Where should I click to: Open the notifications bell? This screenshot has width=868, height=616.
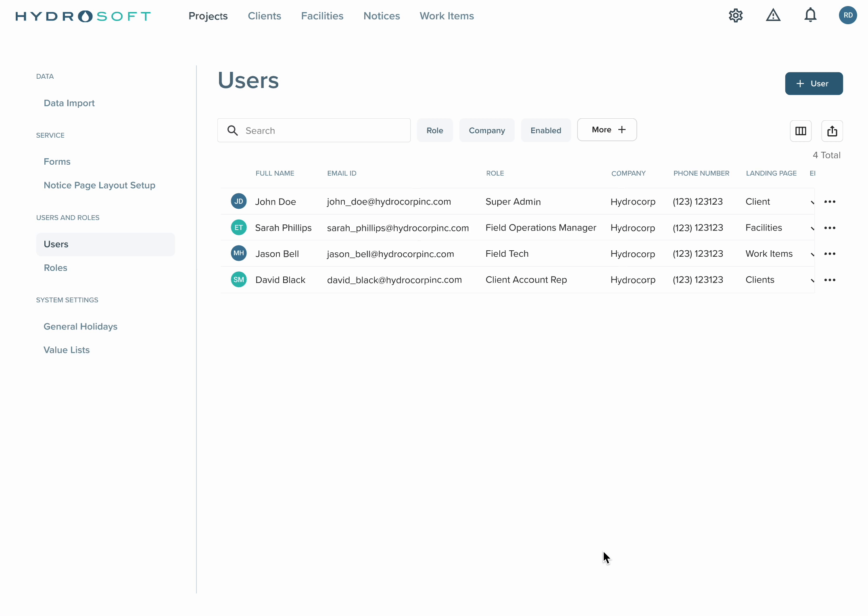pos(810,16)
